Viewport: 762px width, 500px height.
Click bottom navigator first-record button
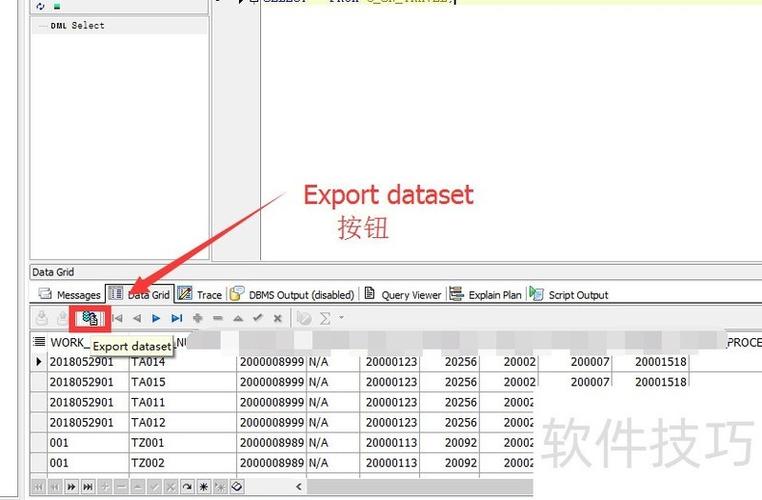39,486
